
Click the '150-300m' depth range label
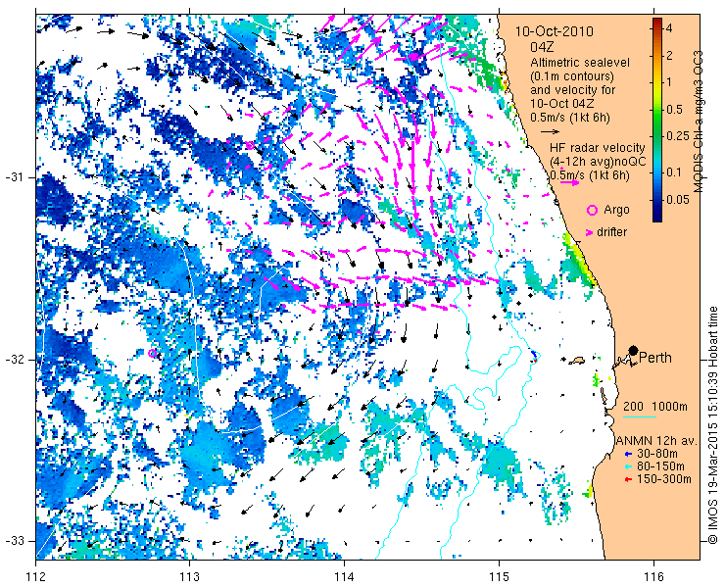(664, 479)
